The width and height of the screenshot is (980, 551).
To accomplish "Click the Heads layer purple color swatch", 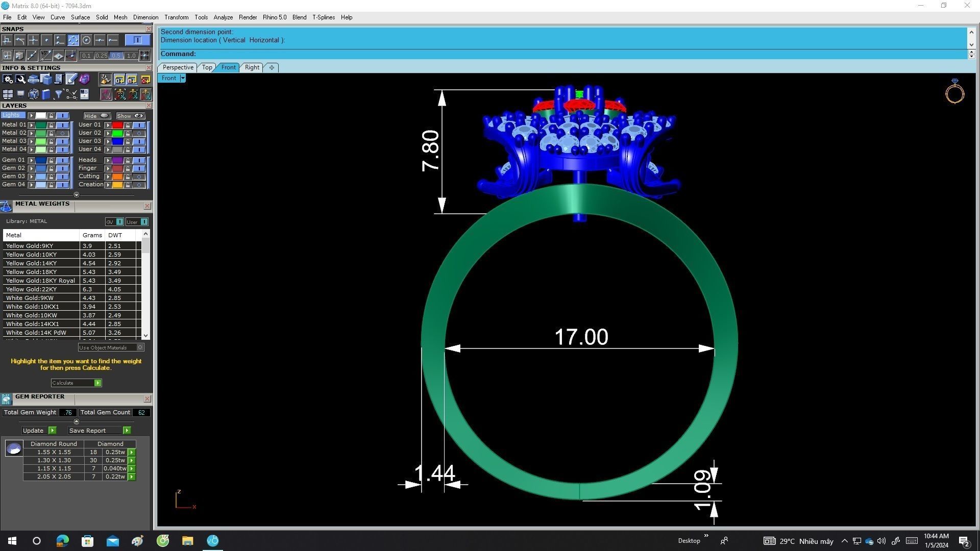I will coord(117,160).
